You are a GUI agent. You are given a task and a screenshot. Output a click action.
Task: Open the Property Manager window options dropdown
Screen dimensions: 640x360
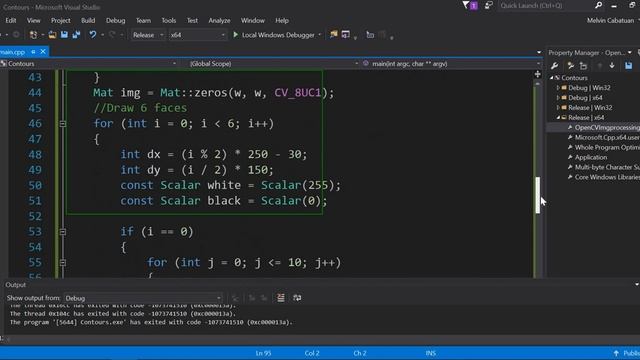tap(629, 53)
